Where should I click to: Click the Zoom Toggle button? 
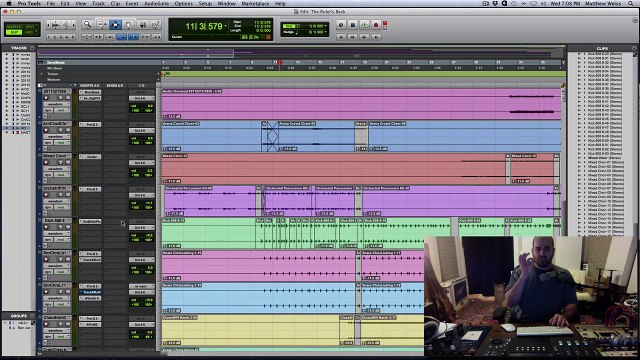87,37
